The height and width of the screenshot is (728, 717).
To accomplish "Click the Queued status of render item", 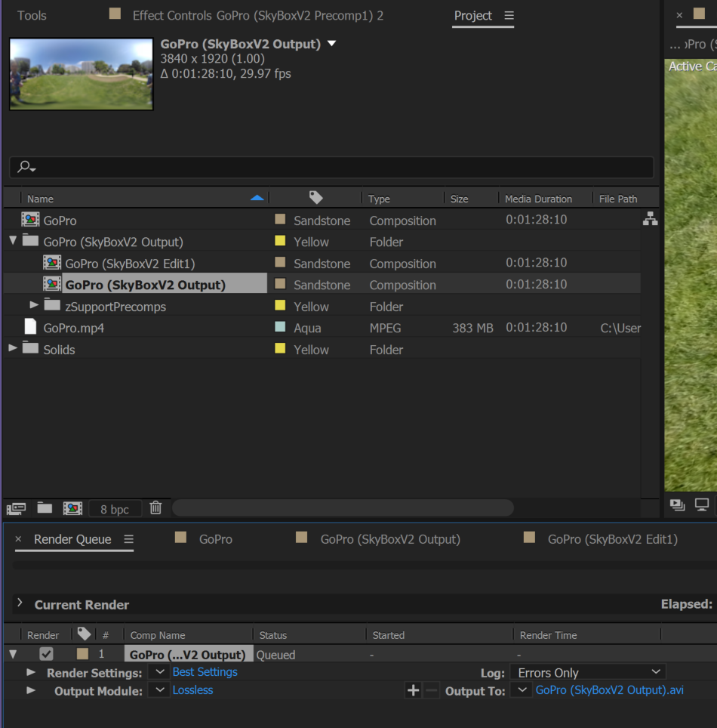I will [x=275, y=655].
